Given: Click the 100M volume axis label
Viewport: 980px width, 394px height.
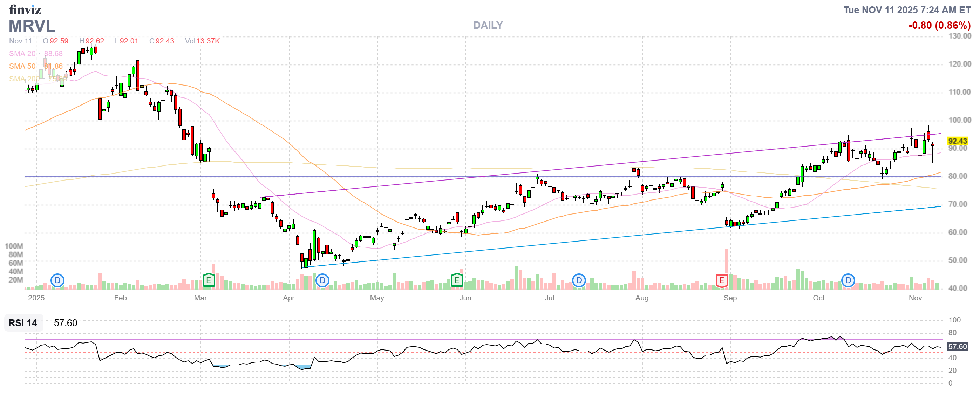Looking at the screenshot, I should point(14,246).
